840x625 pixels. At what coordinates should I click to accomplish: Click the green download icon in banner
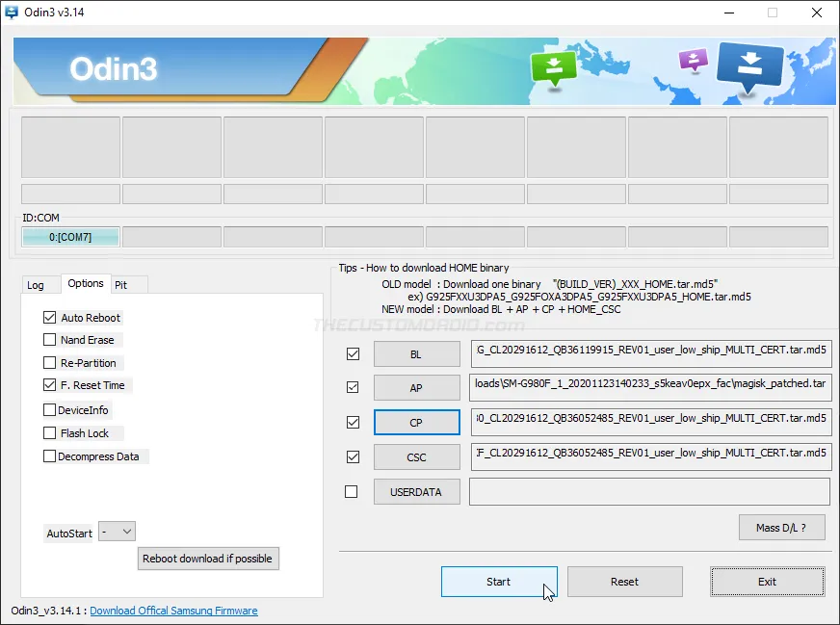553,68
